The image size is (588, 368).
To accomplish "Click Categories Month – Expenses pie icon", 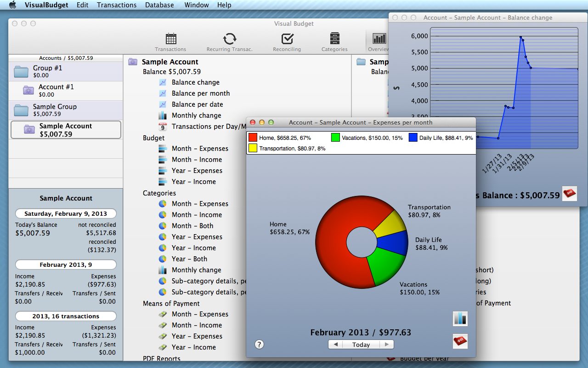I will tap(162, 204).
